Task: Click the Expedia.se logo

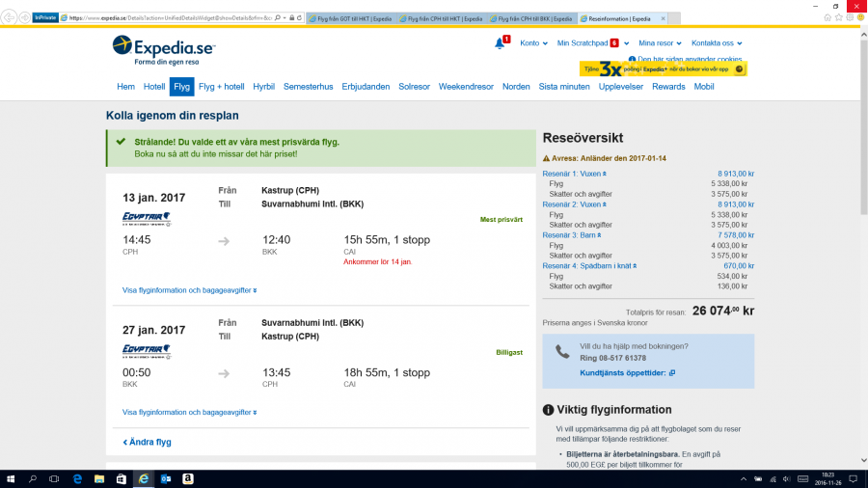Action: point(162,48)
